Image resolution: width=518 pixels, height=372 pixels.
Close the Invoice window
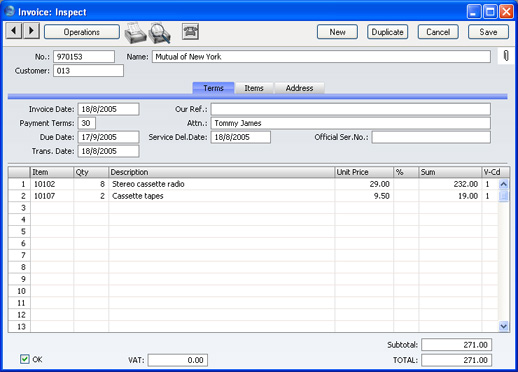(x=506, y=12)
